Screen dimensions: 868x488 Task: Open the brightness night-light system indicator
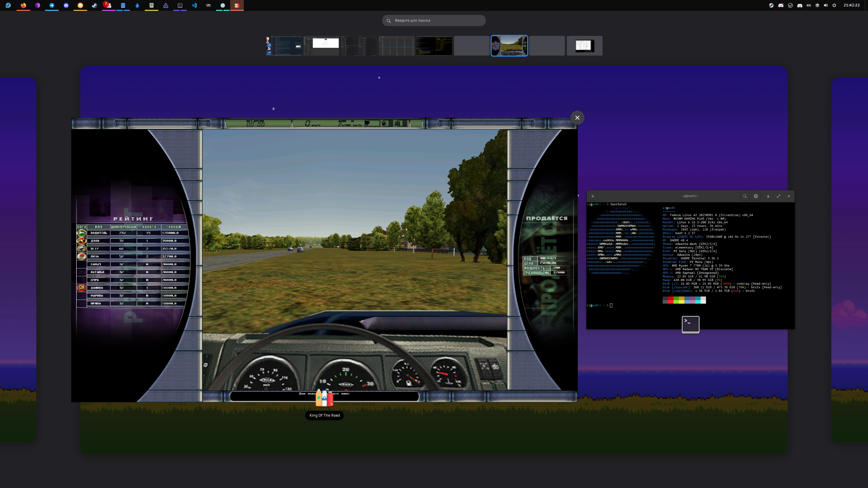tap(817, 5)
